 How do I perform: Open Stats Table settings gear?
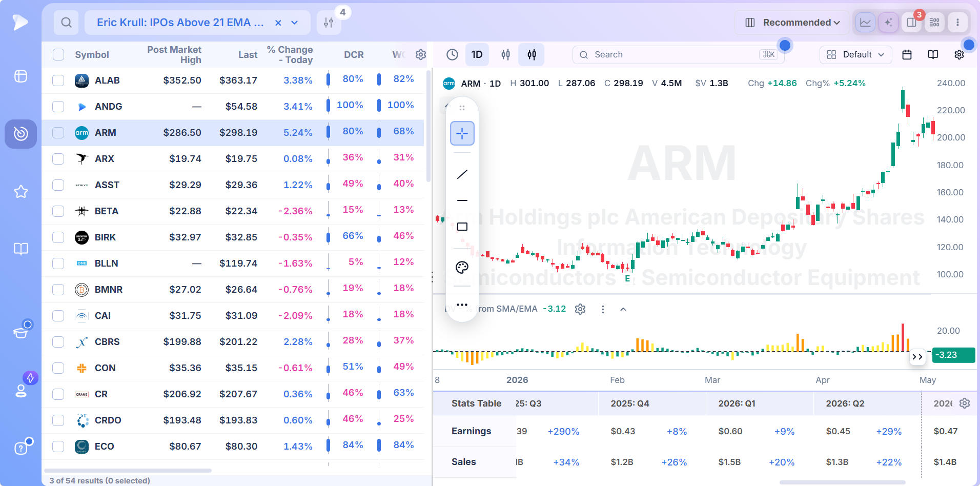[x=965, y=403]
